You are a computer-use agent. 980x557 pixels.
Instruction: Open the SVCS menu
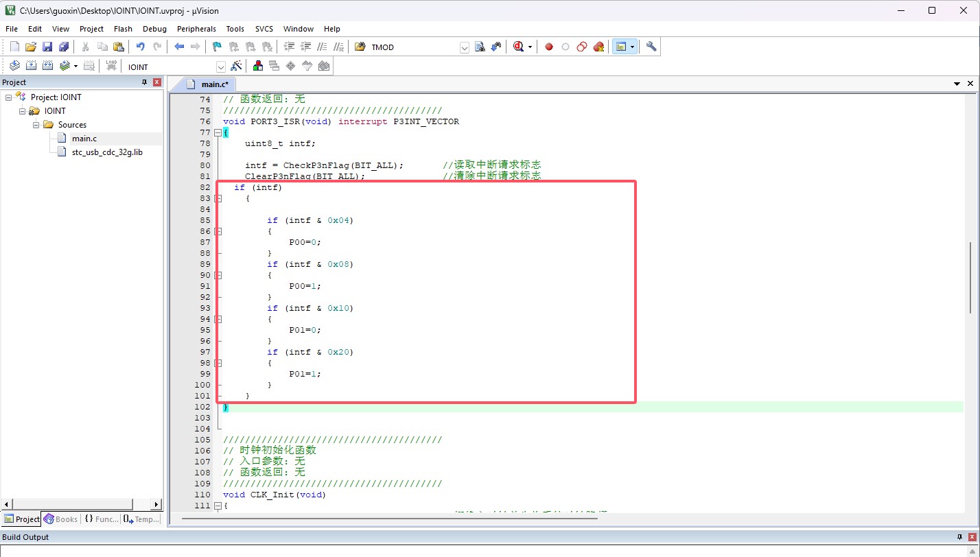click(264, 29)
